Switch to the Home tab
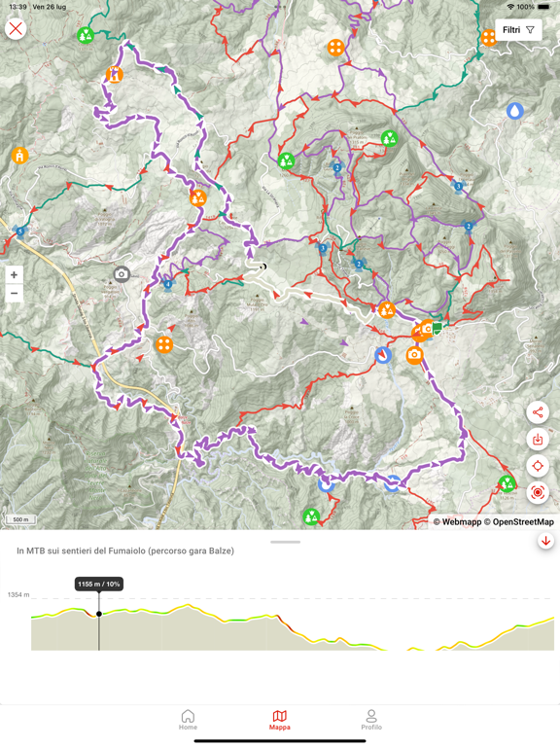Image resolution: width=560 pixels, height=747 pixels. click(188, 720)
